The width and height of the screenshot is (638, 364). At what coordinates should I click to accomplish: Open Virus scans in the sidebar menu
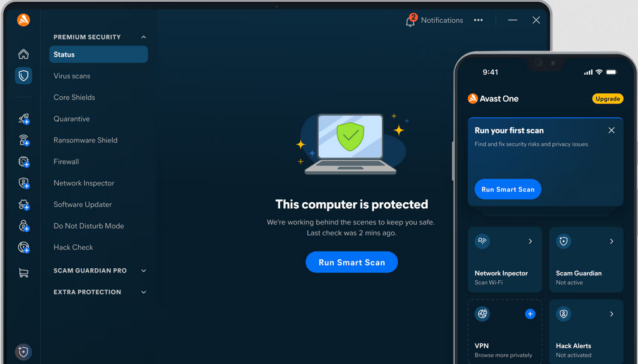(x=72, y=75)
